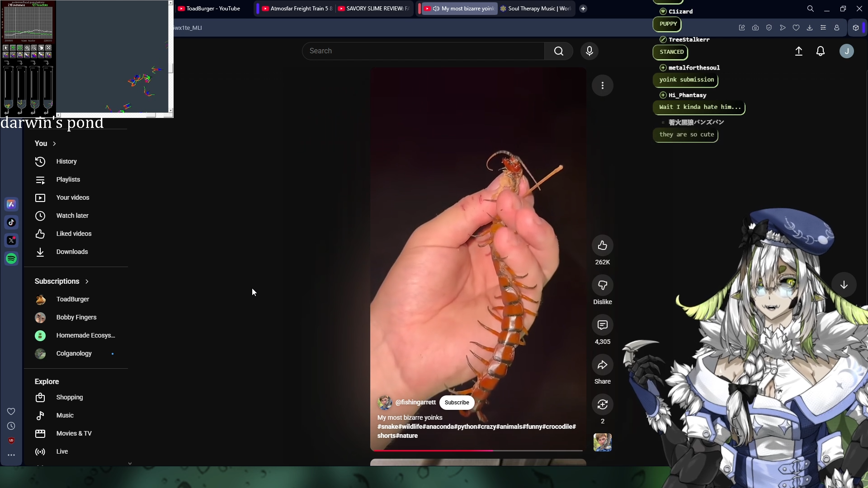
Task: Expand the Subscriptions section chevron
Action: click(x=87, y=281)
